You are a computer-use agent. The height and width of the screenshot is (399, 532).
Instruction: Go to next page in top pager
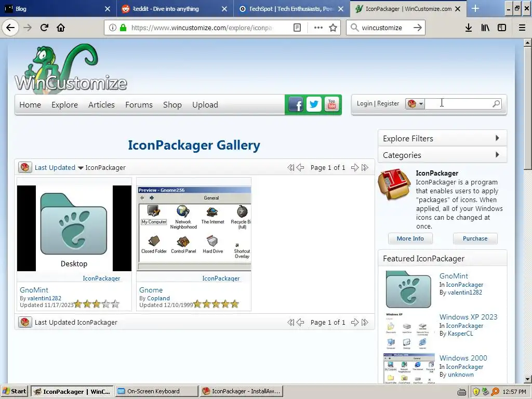tap(354, 168)
